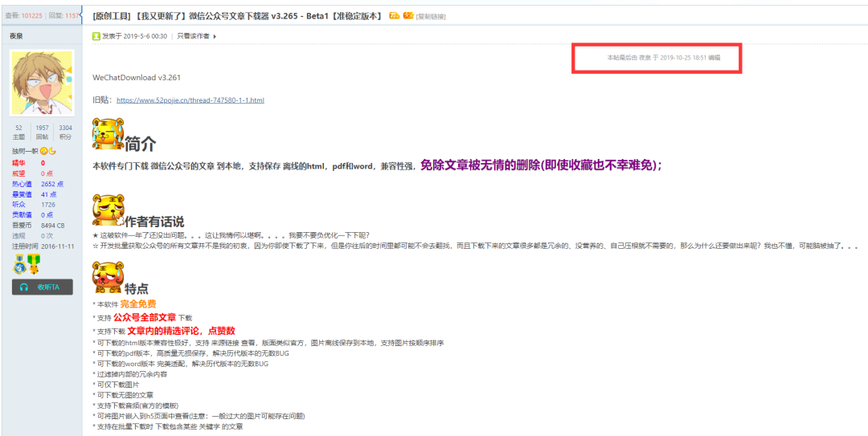Screen dimensions: 868x436
Task: Click the 特点 section heading
Action: 136,288
